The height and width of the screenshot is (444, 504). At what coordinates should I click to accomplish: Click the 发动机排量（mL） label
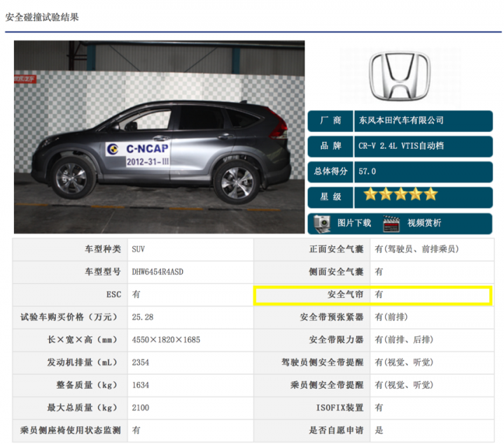click(83, 362)
